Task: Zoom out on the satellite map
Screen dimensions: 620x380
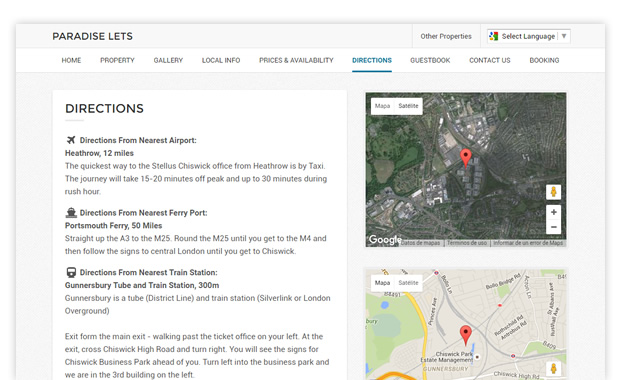Action: click(x=554, y=227)
